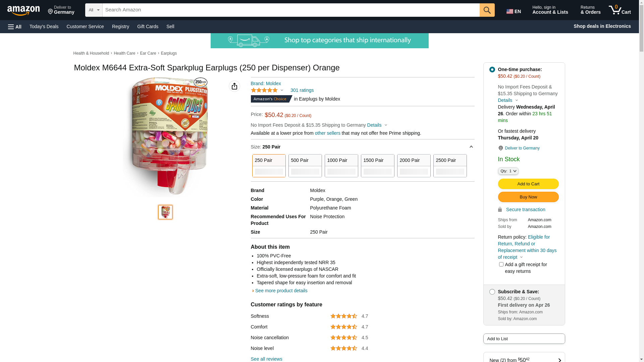Open the other sellers link
The image size is (644, 362).
(x=327, y=133)
